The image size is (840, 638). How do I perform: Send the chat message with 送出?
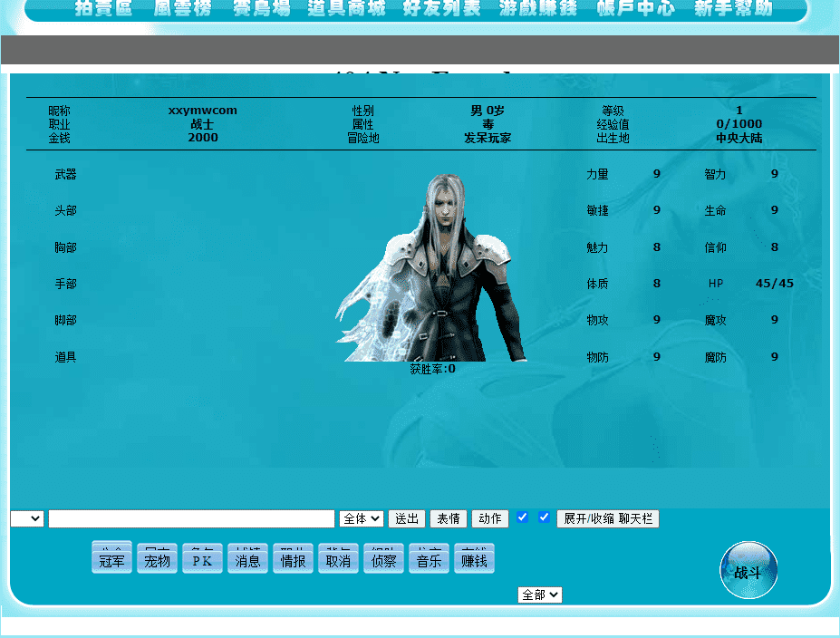point(407,518)
